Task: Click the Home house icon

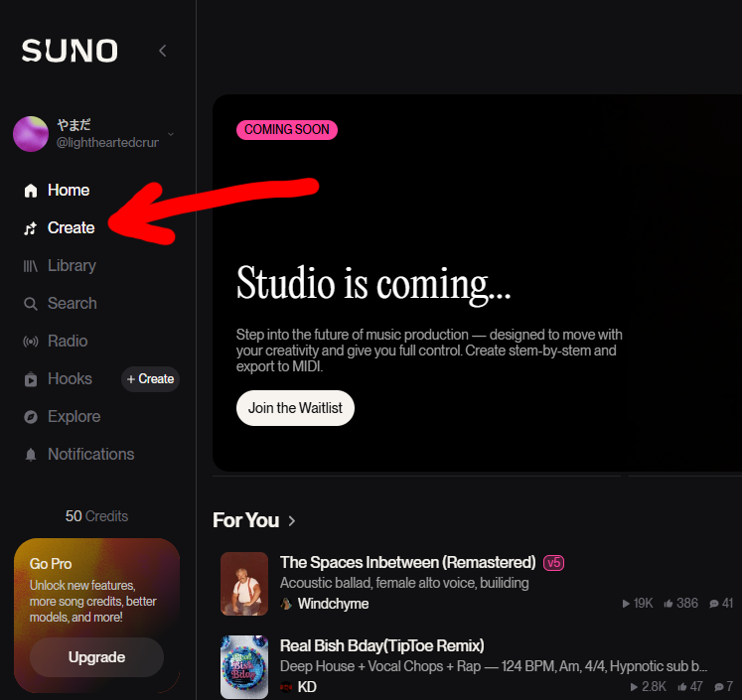Action: (x=31, y=191)
